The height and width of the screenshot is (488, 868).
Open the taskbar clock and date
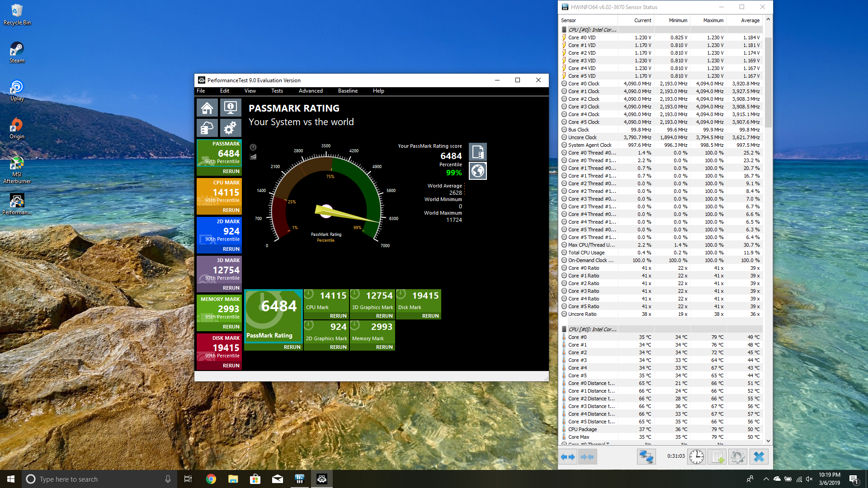[830, 479]
